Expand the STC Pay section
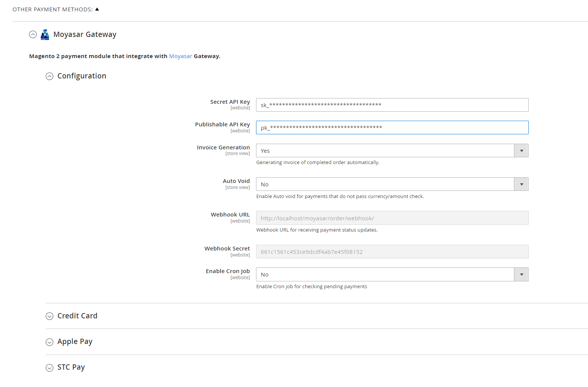 point(49,368)
